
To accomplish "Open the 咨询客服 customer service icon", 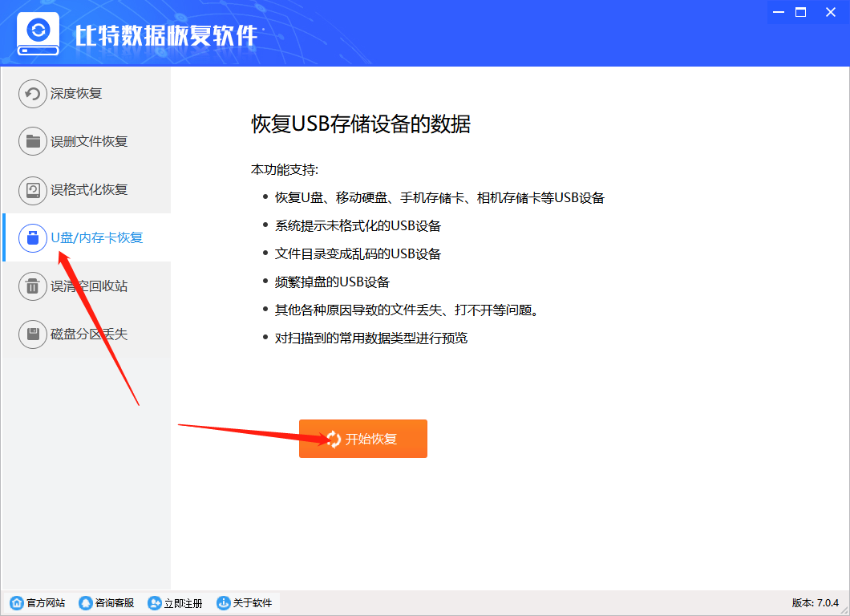I will (85, 602).
